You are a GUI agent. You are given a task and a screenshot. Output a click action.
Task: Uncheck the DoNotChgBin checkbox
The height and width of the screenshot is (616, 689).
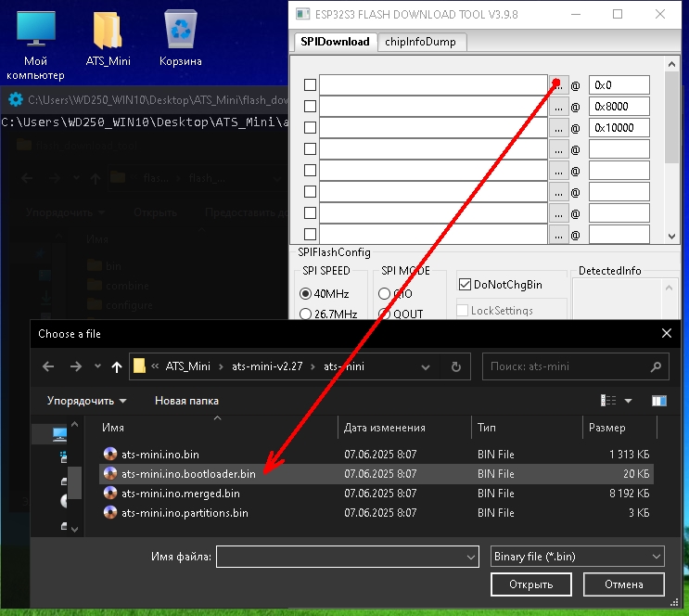[464, 284]
